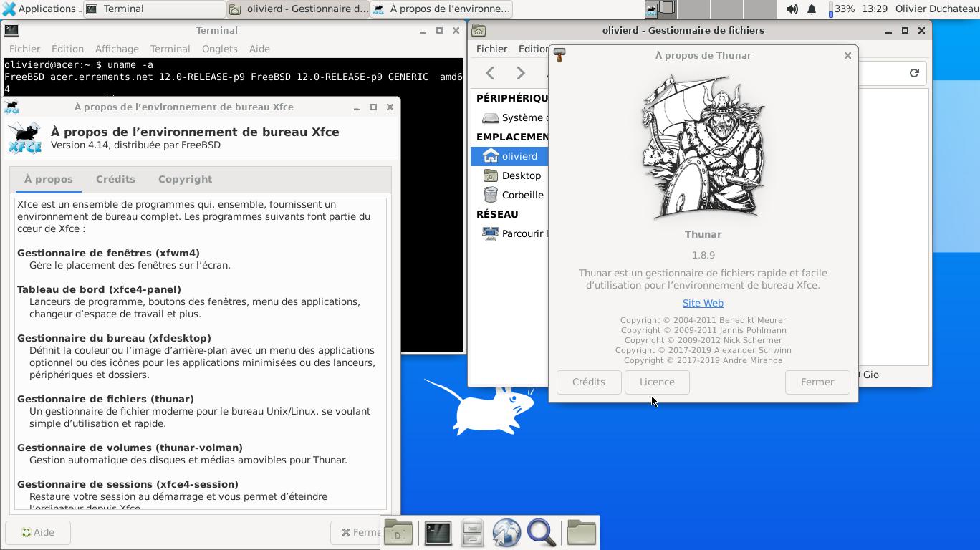This screenshot has height=550, width=980.
Task: Close the À propos de Thunar dialog
Action: [x=847, y=55]
